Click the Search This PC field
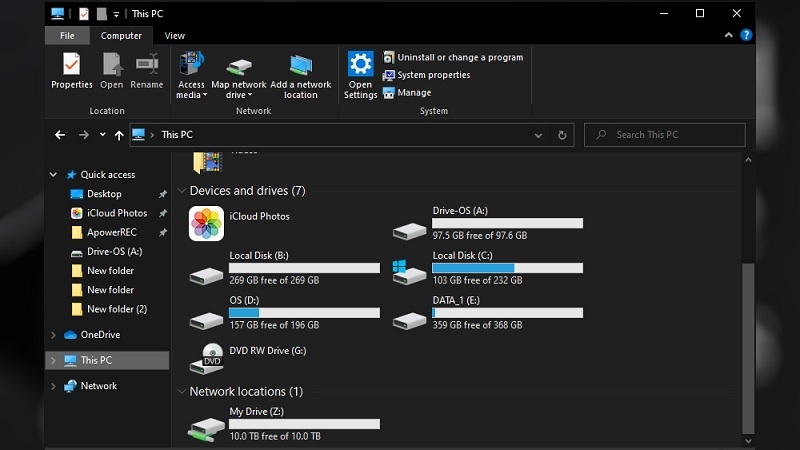This screenshot has height=450, width=800. [665, 135]
